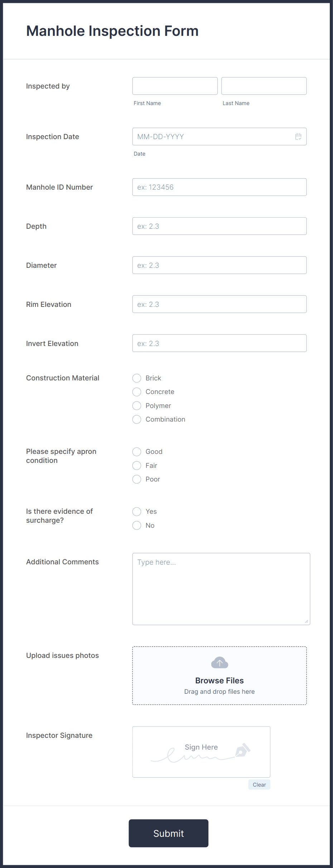Choose Polymer construction material

click(136, 405)
